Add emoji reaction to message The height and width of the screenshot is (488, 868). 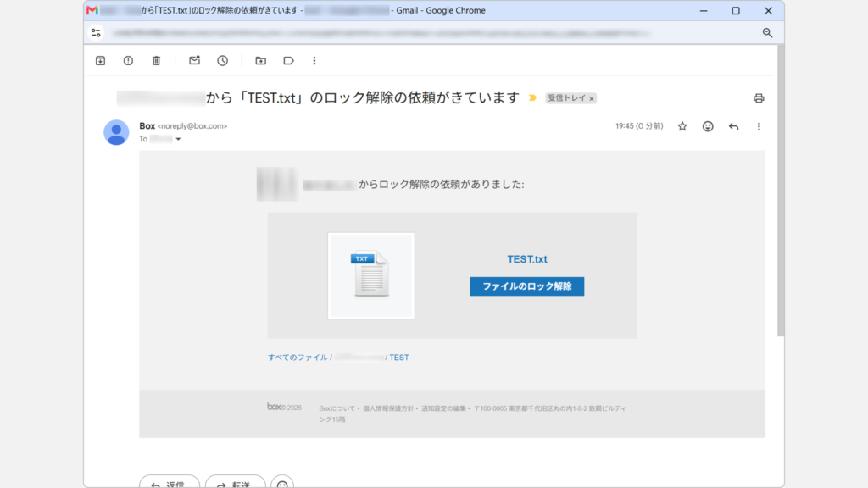pyautogui.click(x=708, y=127)
